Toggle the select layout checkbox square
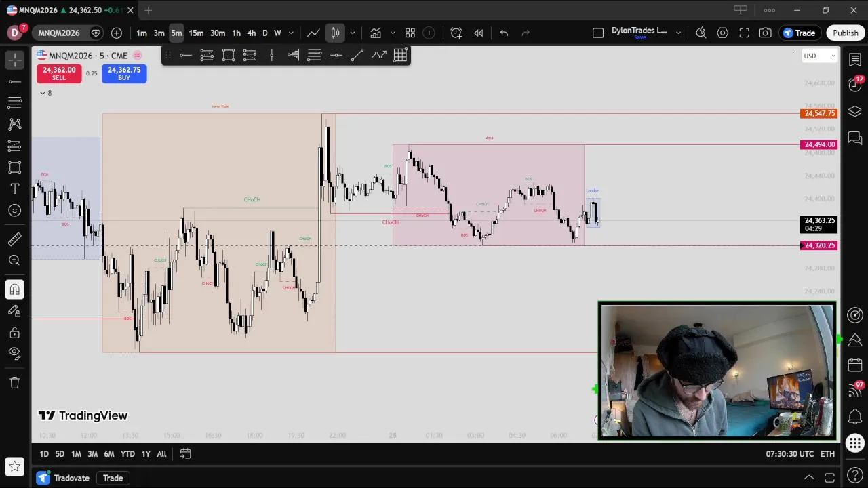Viewport: 868px width, 488px height. 598,33
